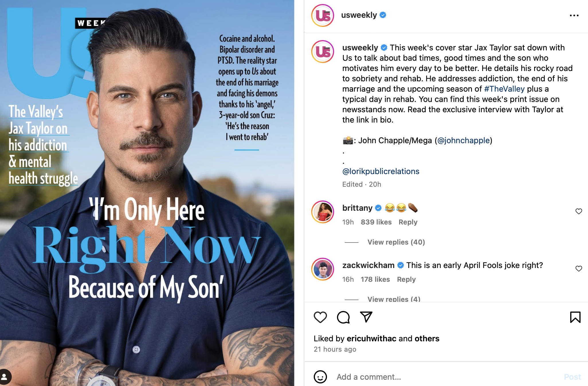
Task: Open zackwickham's profile picture
Action: point(323,269)
